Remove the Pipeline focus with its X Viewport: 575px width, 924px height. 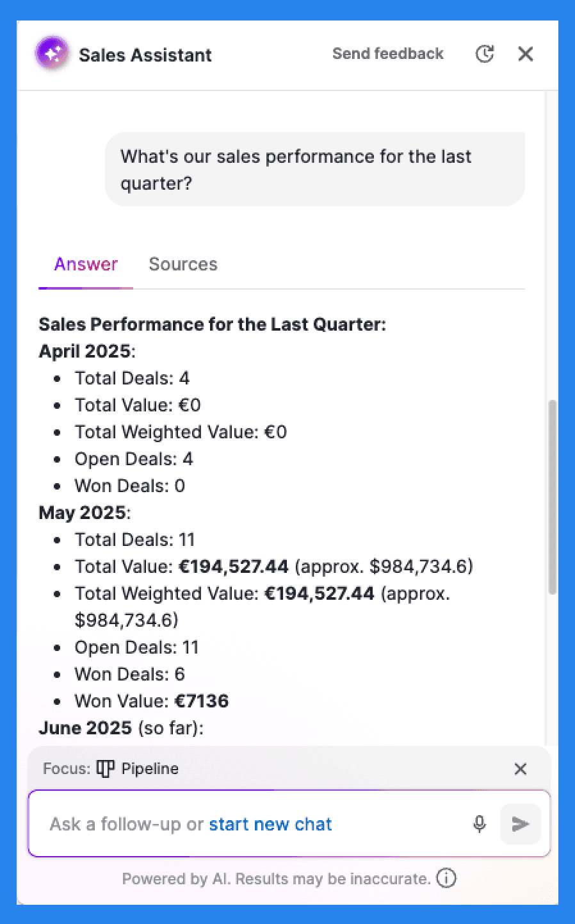[x=521, y=769]
